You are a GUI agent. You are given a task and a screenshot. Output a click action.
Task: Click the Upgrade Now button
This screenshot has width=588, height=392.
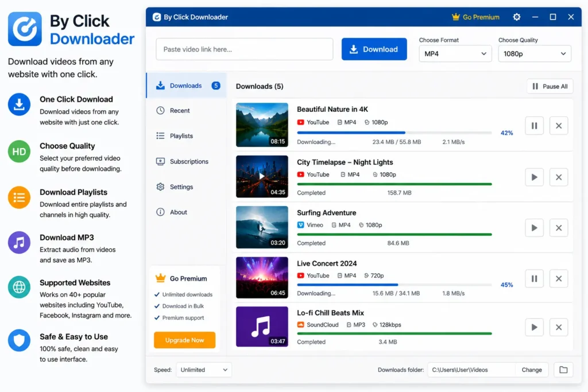pos(184,340)
